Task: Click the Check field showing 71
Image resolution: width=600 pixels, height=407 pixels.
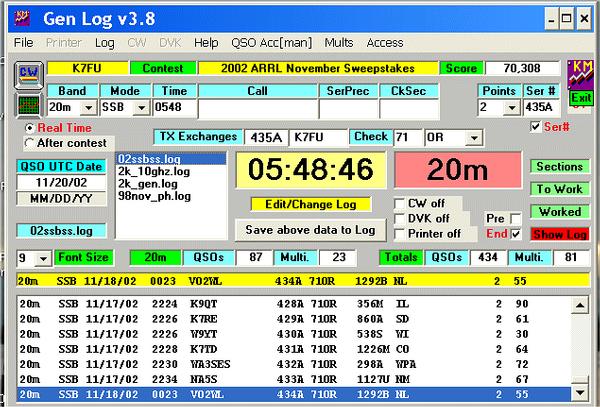Action: 407,137
